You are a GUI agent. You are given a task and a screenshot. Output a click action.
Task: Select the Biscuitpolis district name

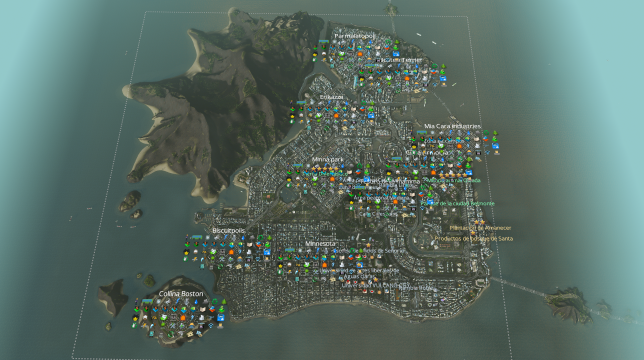click(x=228, y=231)
